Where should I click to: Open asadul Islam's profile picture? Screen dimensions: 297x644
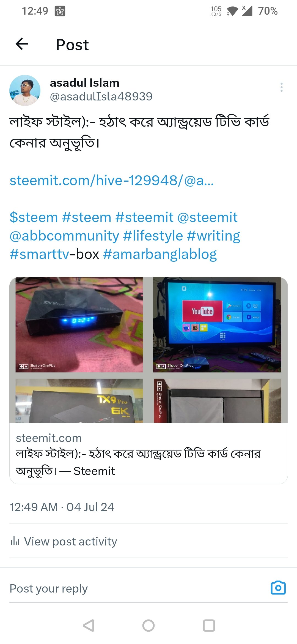coord(25,90)
